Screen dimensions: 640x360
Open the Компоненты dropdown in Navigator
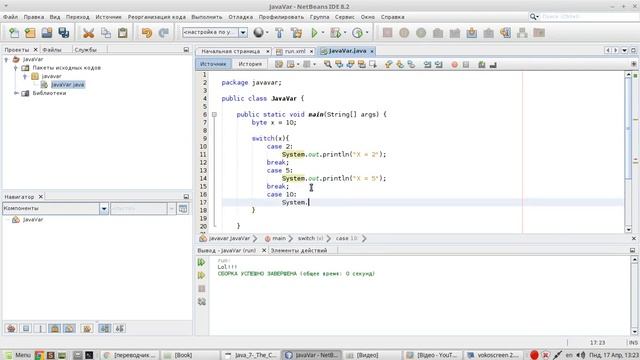104,209
